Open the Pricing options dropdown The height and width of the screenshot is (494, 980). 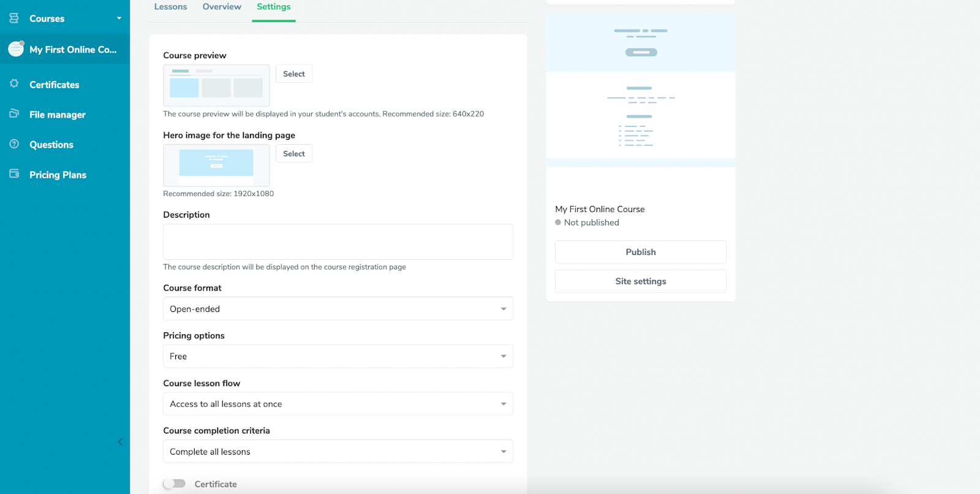pos(338,356)
